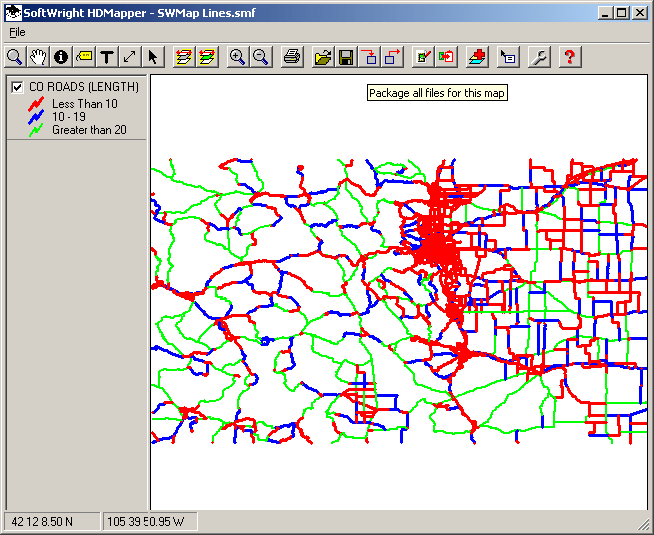
Task: Click longitude readout '105 39 50.95 W'
Action: pyautogui.click(x=146, y=522)
